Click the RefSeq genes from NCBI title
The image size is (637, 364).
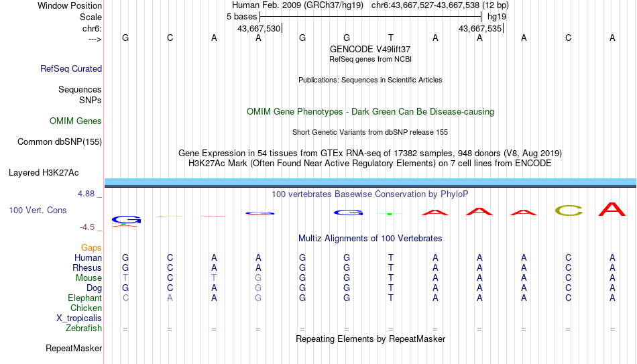370,59
